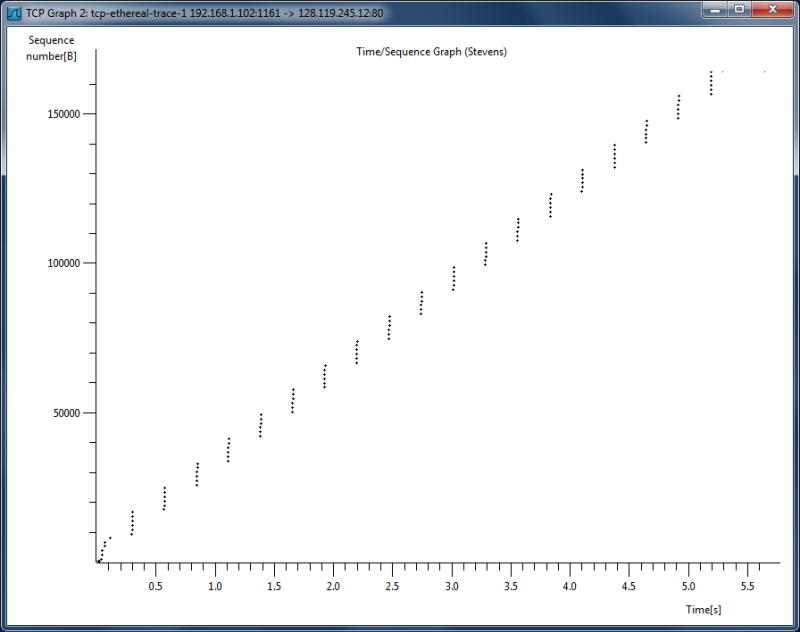This screenshot has width=800, height=632.
Task: Click the segment cluster above 3.0 seconds
Action: tap(454, 279)
